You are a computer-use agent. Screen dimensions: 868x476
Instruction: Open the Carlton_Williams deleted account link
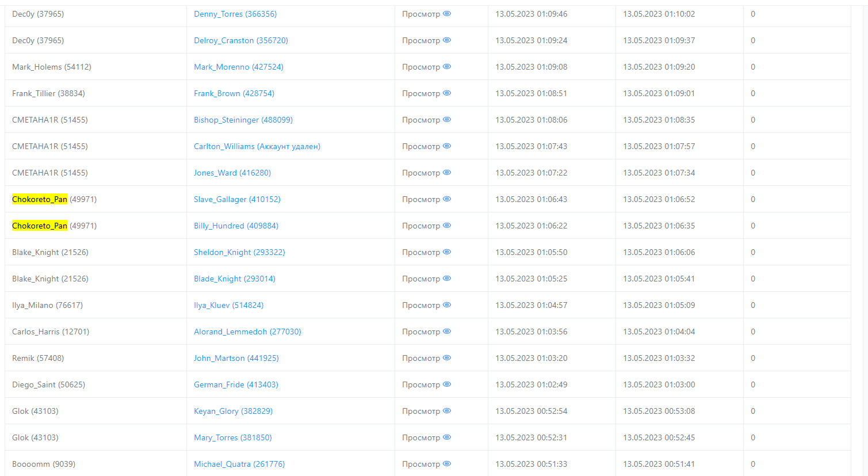point(257,146)
